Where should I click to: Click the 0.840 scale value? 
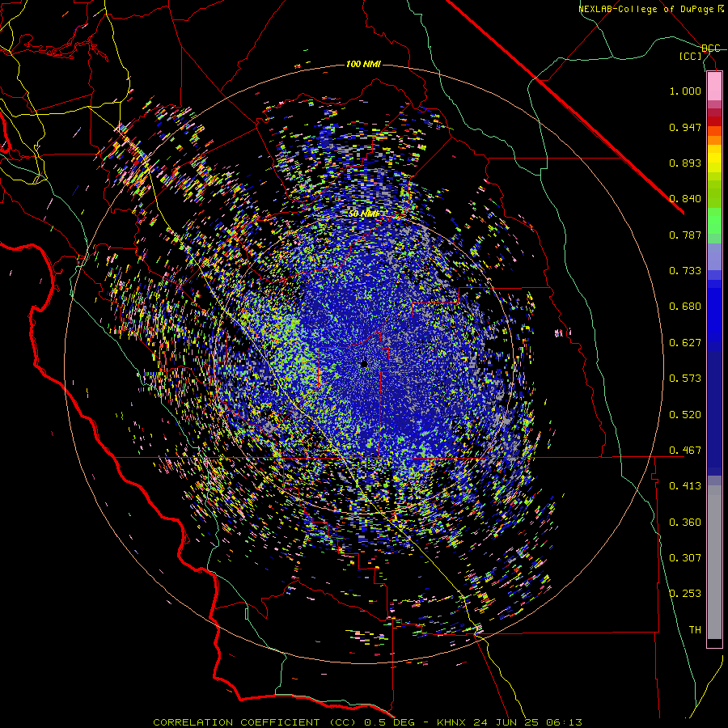click(x=685, y=199)
